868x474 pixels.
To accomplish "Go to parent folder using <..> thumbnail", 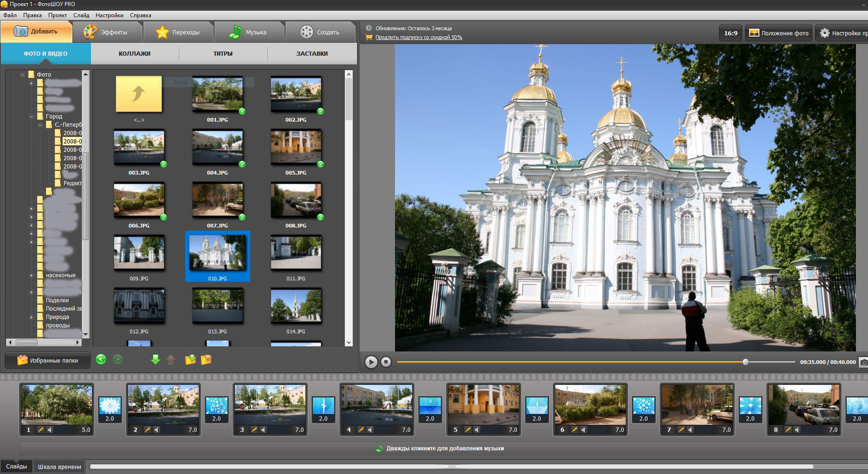I will pyautogui.click(x=139, y=94).
